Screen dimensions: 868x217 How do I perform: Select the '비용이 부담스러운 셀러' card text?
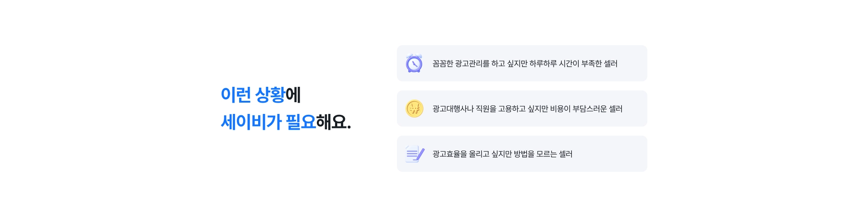coord(528,108)
